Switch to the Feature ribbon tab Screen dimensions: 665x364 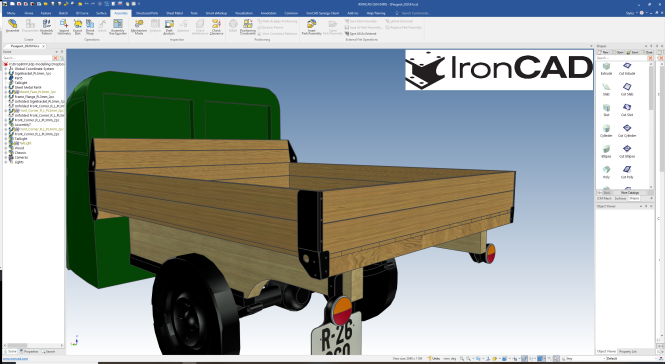click(x=46, y=13)
